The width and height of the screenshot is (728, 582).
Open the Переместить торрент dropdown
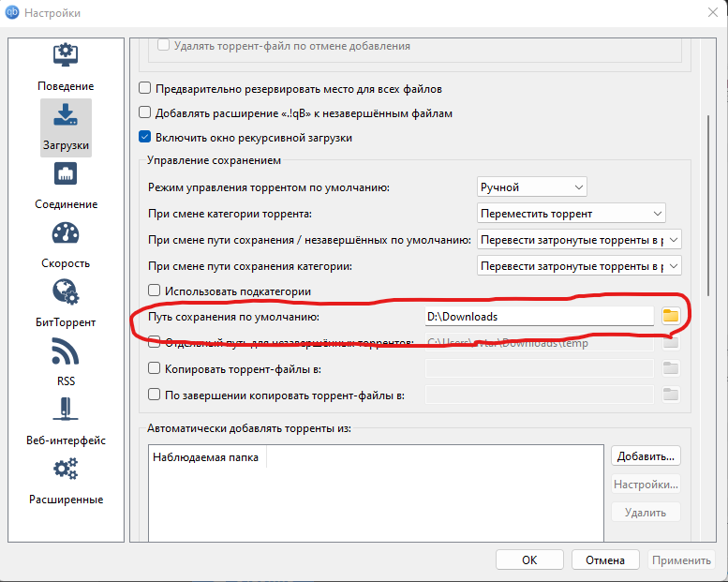coord(572,214)
